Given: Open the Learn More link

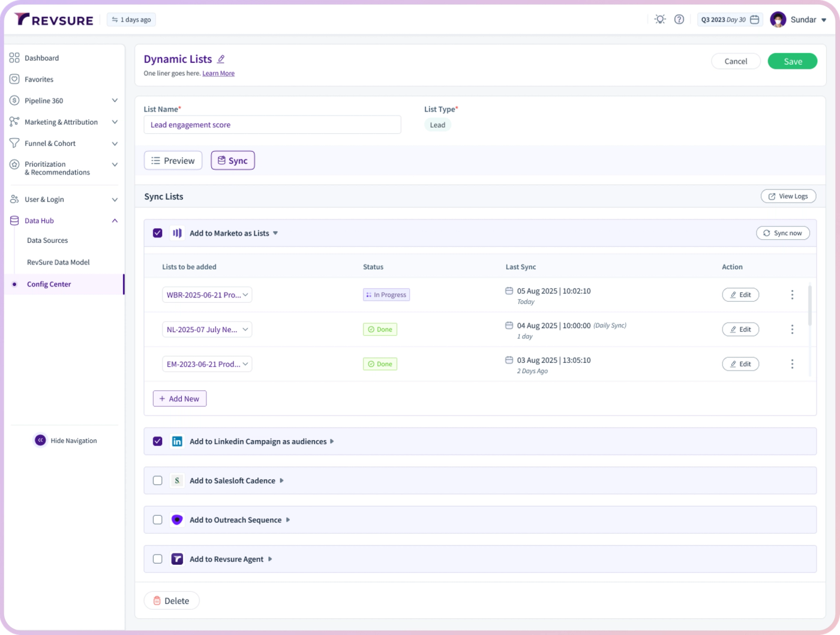Looking at the screenshot, I should 218,73.
